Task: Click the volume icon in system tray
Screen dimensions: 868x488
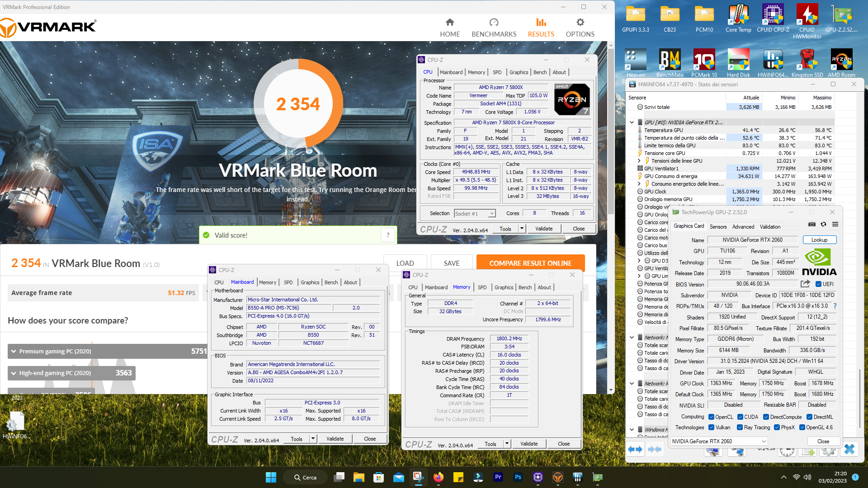Action: pos(807,477)
